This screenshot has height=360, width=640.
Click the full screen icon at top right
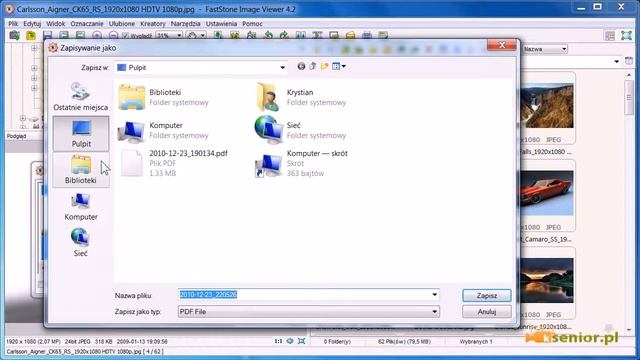tap(627, 36)
